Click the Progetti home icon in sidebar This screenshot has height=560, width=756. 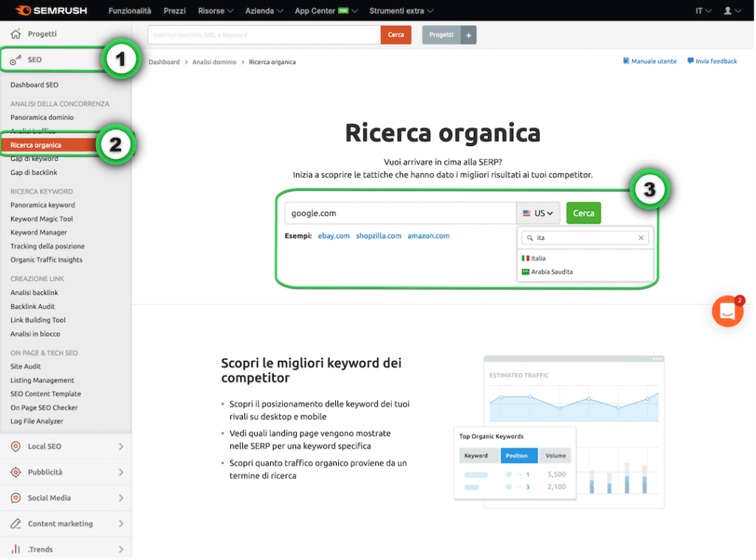click(x=16, y=34)
